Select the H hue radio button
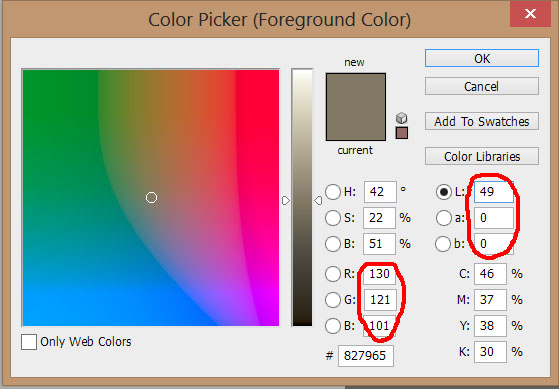This screenshot has width=559, height=389. click(x=332, y=192)
